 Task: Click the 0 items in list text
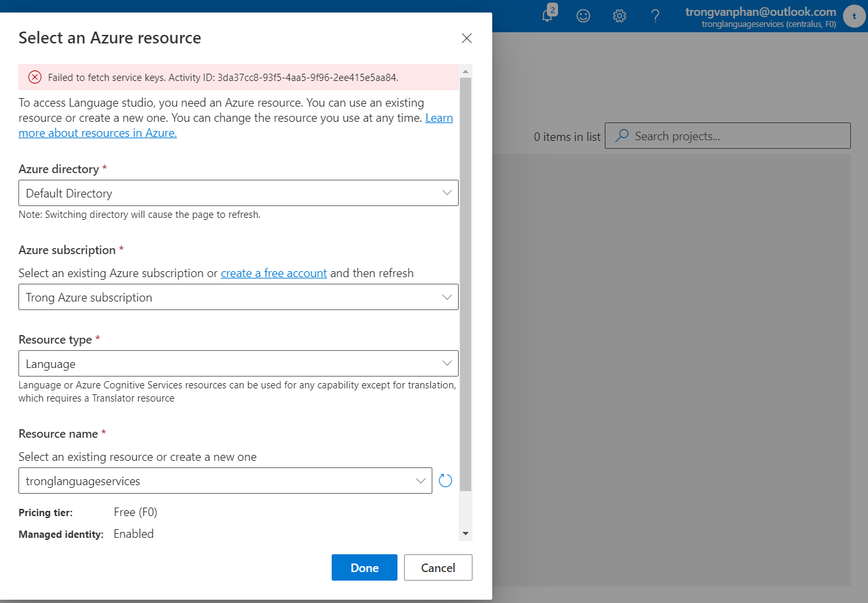pyautogui.click(x=567, y=137)
